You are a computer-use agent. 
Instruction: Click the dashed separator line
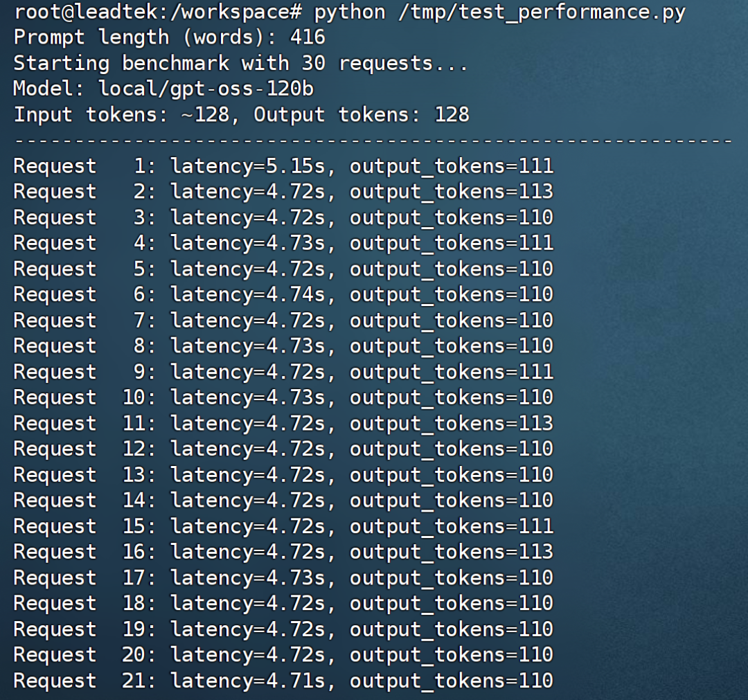pyautogui.click(x=373, y=141)
